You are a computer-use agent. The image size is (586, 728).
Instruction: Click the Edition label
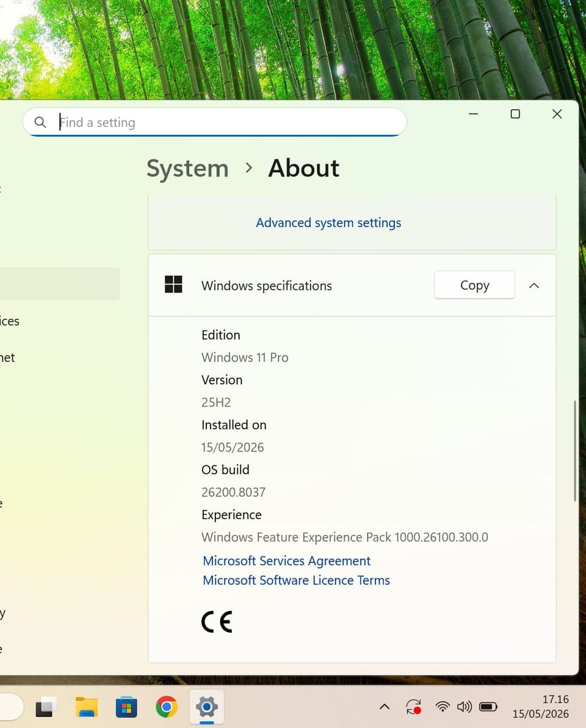pyautogui.click(x=221, y=335)
